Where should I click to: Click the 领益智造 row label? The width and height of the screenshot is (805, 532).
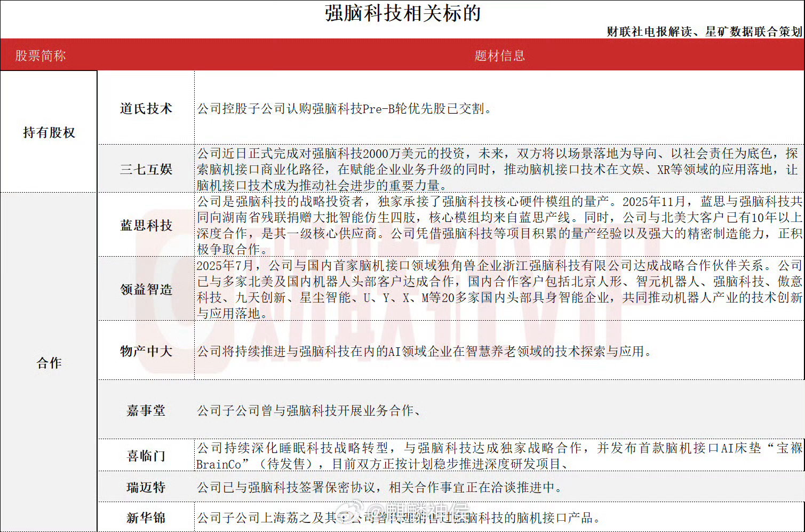pos(146,289)
